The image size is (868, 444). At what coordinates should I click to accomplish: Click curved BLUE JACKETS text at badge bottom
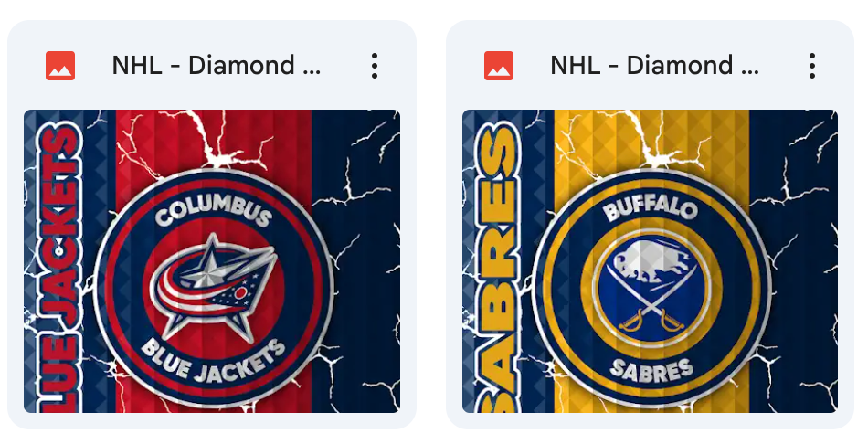point(214,362)
